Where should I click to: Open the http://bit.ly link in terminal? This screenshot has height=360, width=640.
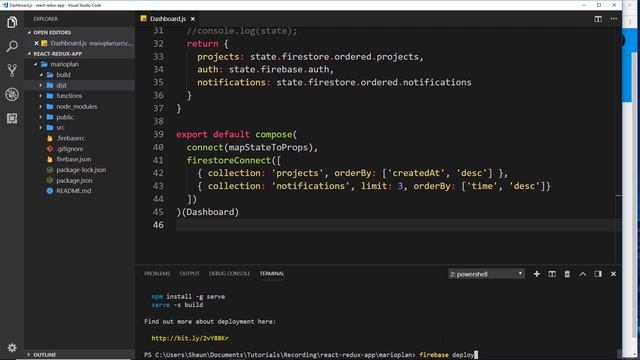190,338
